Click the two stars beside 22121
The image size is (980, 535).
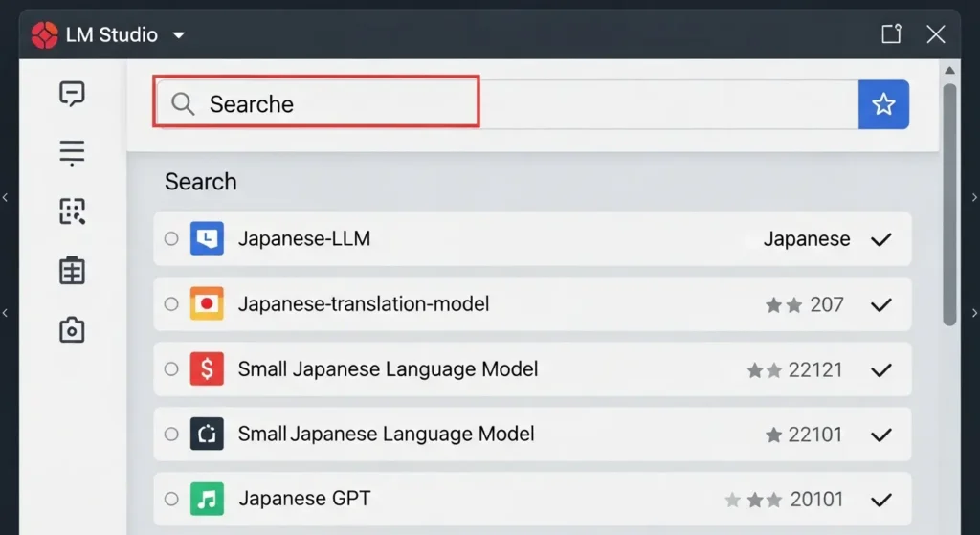(x=765, y=370)
